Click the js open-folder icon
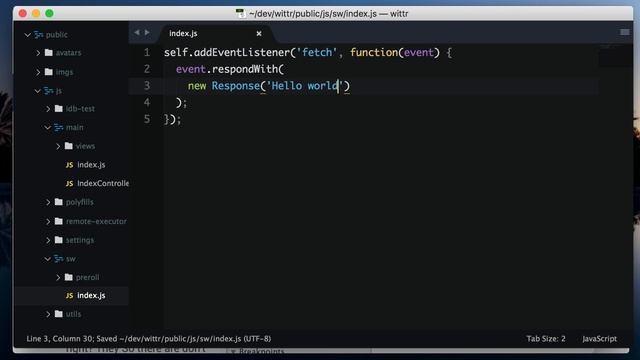The image size is (640, 360). [x=49, y=91]
